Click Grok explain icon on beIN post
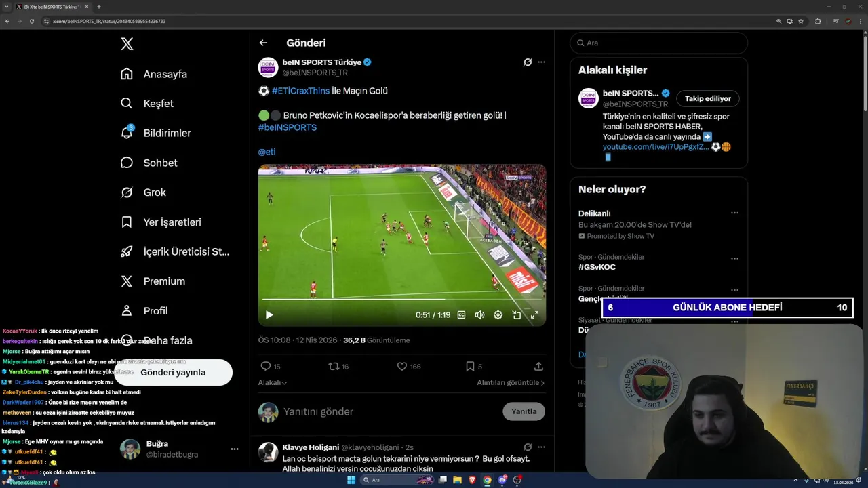 (x=528, y=62)
